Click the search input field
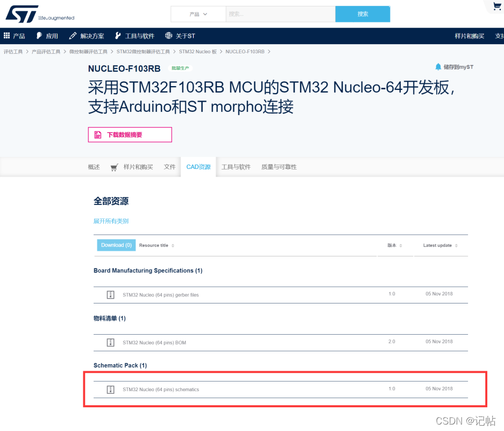This screenshot has width=504, height=431. (281, 14)
